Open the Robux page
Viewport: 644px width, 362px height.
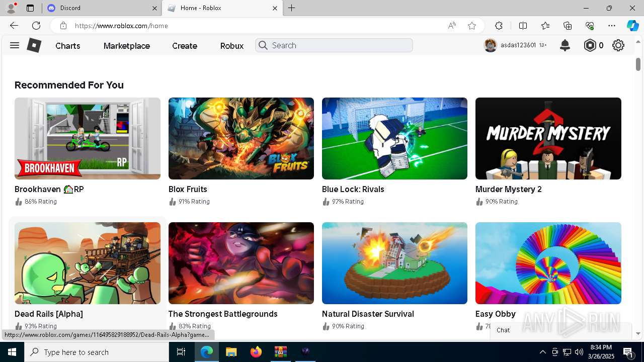232,46
